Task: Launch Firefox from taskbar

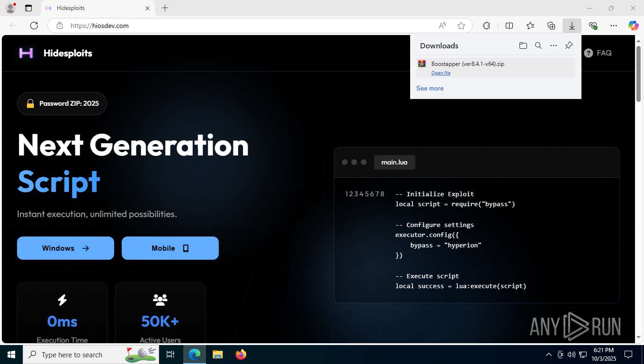Action: (241, 355)
